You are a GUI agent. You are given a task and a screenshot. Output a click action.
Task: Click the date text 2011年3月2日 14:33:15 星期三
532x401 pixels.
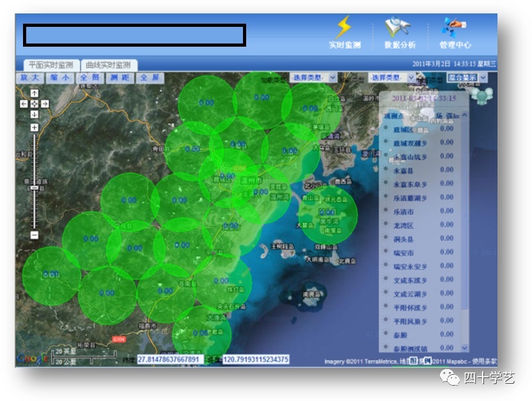[454, 64]
